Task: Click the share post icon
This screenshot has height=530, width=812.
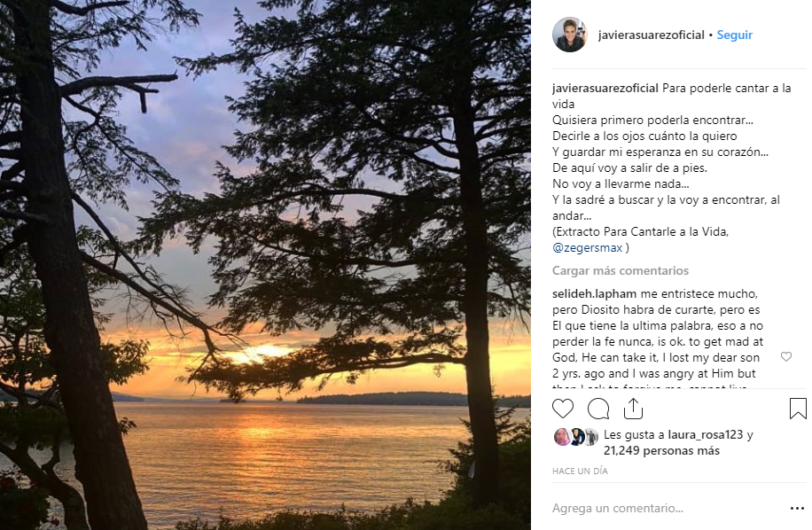Action: (633, 409)
